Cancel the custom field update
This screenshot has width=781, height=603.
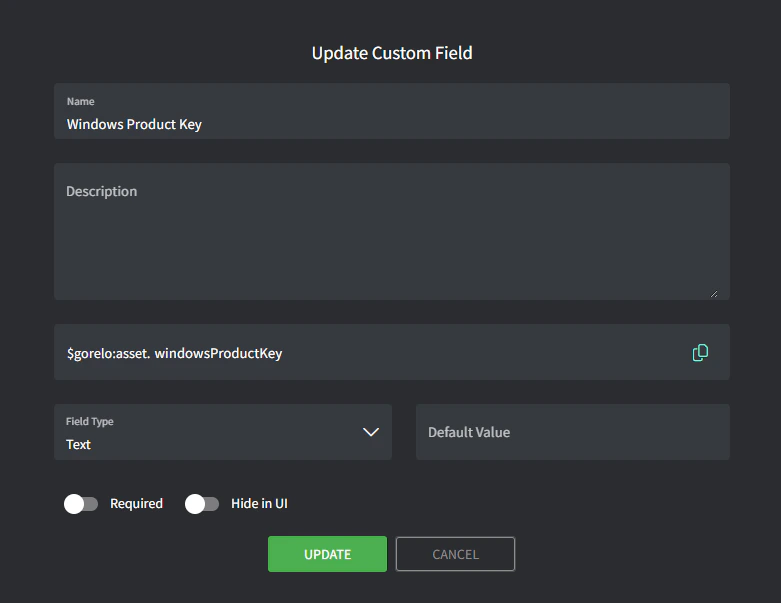coord(455,554)
